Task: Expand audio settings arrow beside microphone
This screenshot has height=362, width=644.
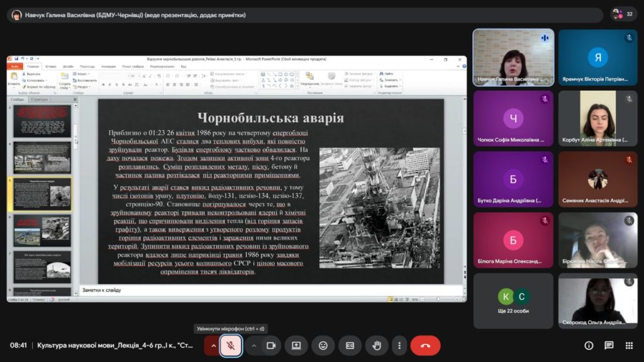Action: click(x=213, y=346)
